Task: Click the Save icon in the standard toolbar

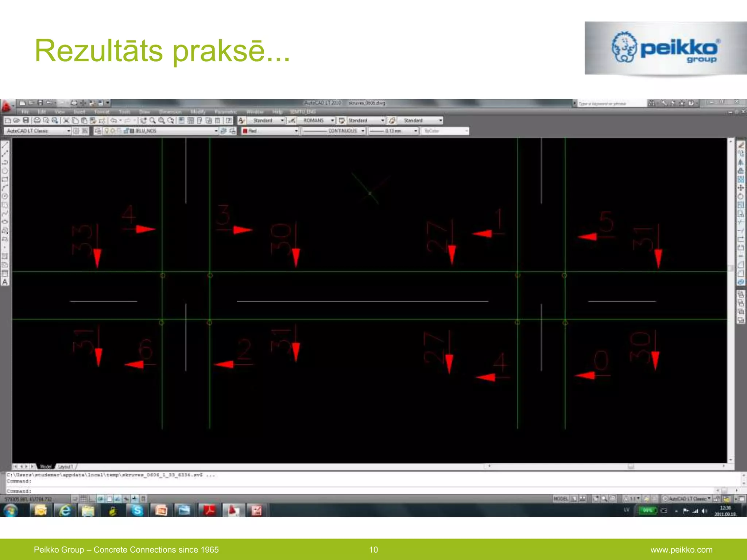Action: tap(26, 120)
